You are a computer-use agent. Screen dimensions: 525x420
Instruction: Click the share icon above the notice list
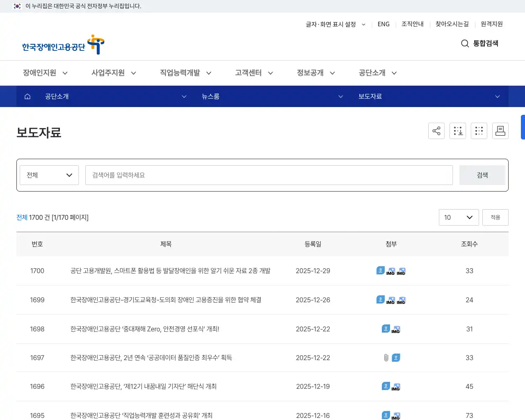tap(436, 130)
